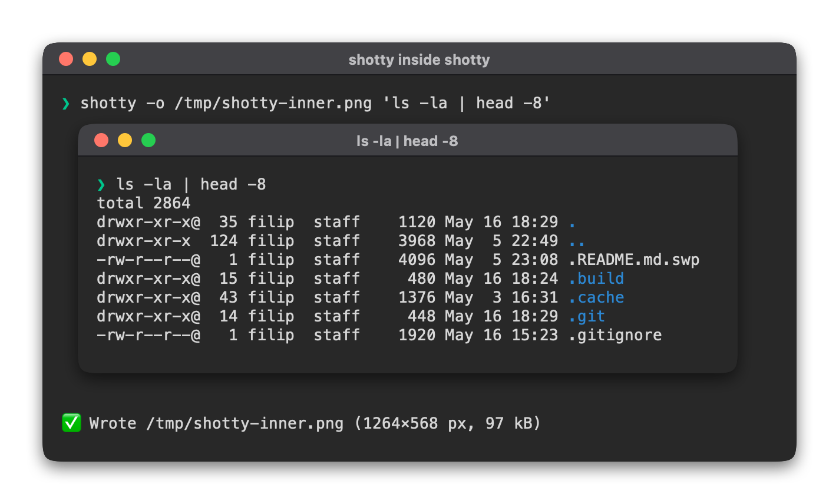The height and width of the screenshot is (504, 839).
Task: Click the blue '..' parent directory entry
Action: 577,243
